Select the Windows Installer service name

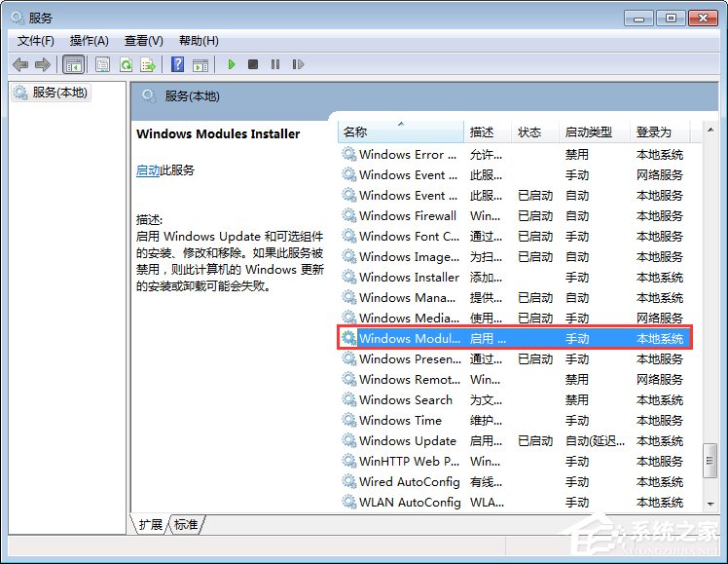(409, 277)
